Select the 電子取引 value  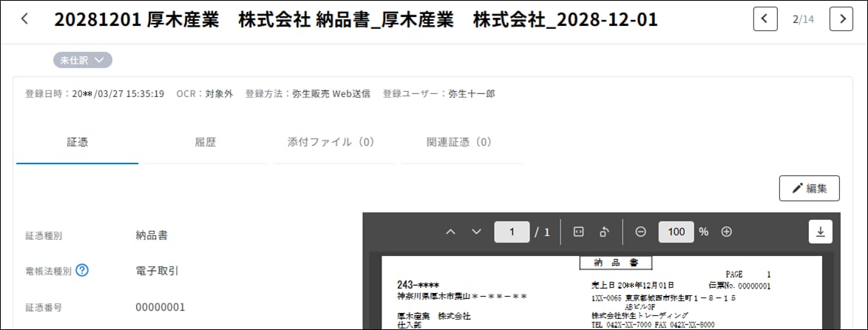tap(157, 271)
